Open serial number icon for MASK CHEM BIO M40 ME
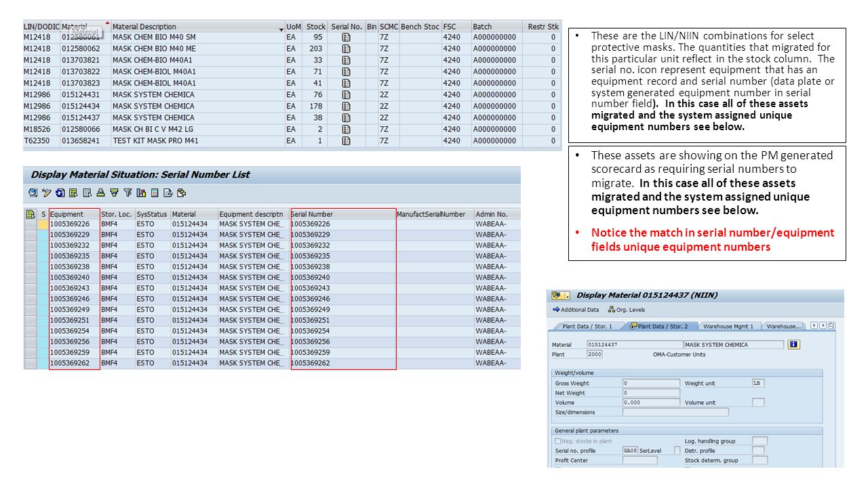Viewport: 868px width, 488px height. pos(347,49)
